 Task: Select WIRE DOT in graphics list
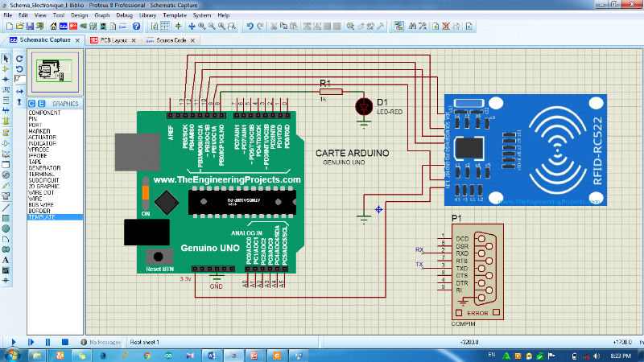(40, 192)
